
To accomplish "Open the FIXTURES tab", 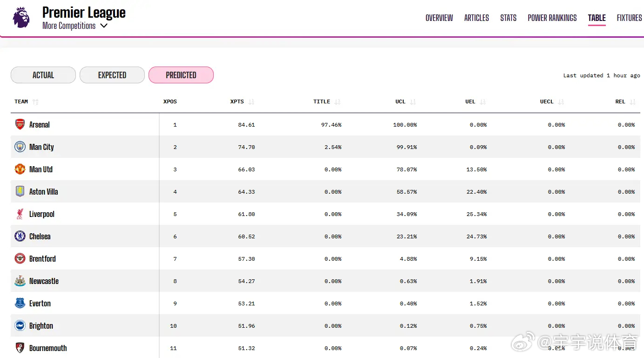I will (630, 18).
